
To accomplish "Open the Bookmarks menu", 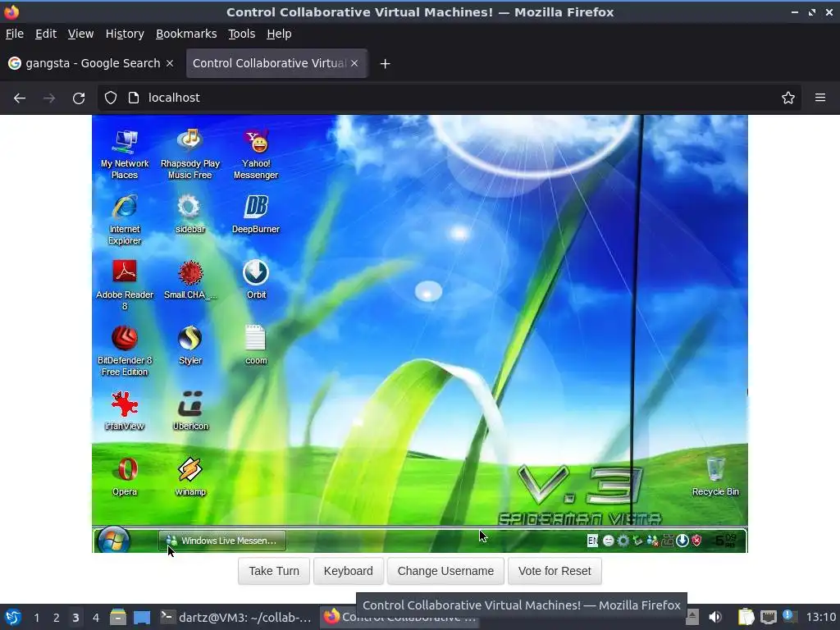I will pyautogui.click(x=186, y=34).
